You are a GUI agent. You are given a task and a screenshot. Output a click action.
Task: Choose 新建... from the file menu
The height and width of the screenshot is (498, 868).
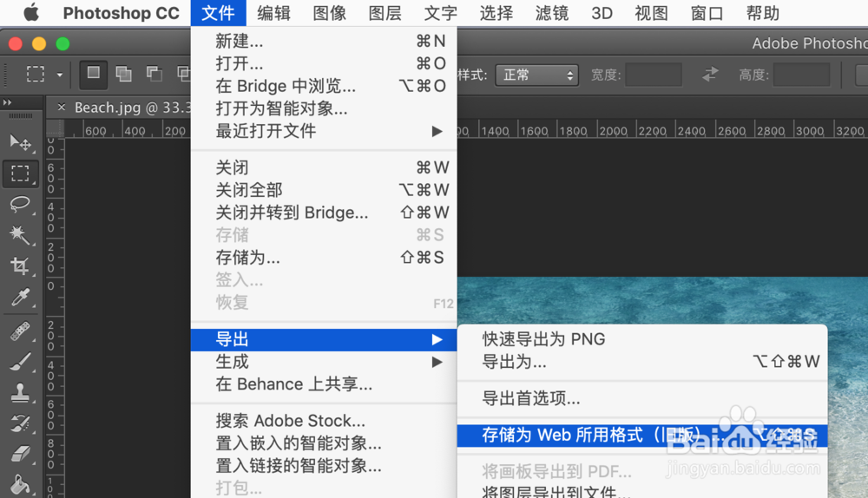tap(324, 41)
